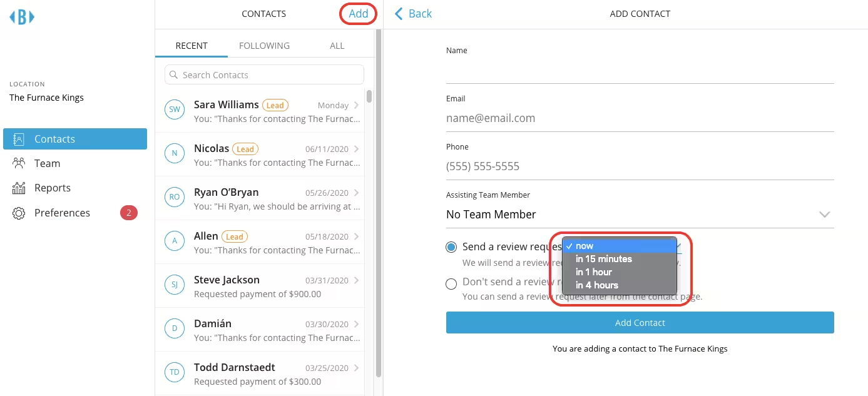Image resolution: width=868 pixels, height=396 pixels.
Task: Switch to the FOLLOWING tab
Action: tap(264, 46)
